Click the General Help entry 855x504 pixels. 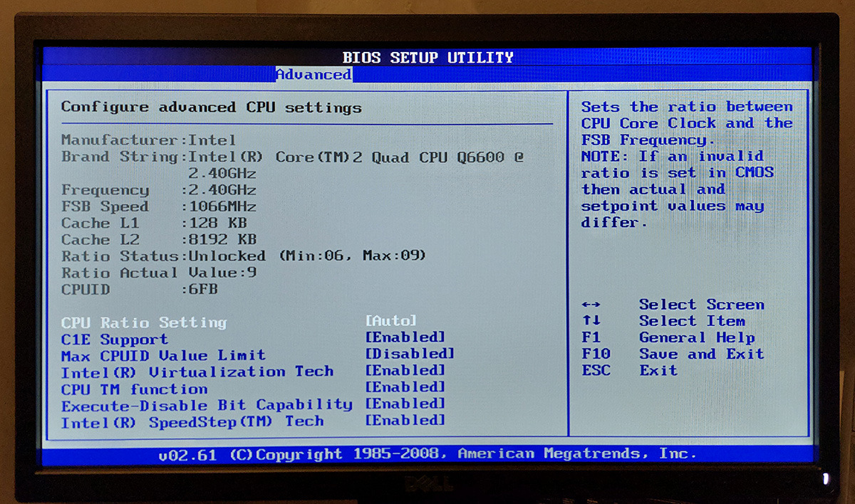click(697, 337)
